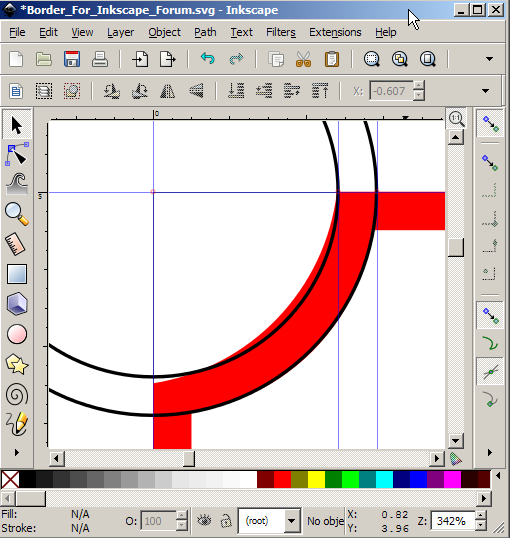Viewport: 510px width, 538px height.
Task: Expand commands toolbar overflow arrow
Action: 490,59
